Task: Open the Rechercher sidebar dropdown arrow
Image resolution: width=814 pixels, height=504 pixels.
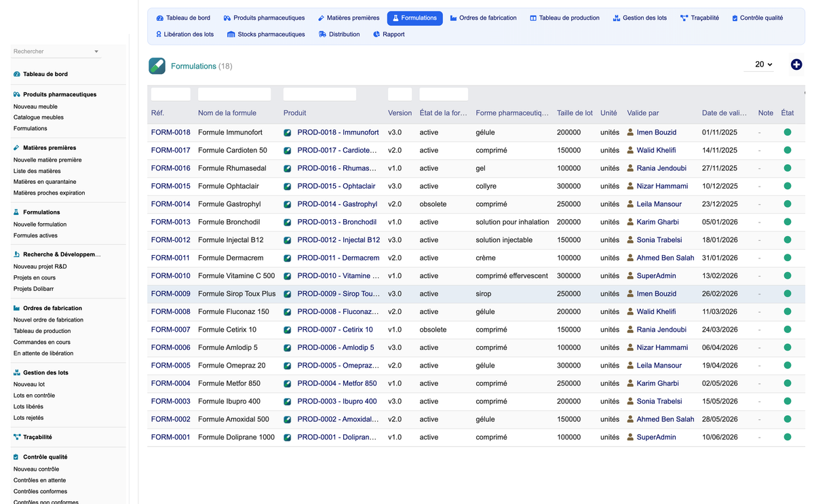Action: [96, 52]
